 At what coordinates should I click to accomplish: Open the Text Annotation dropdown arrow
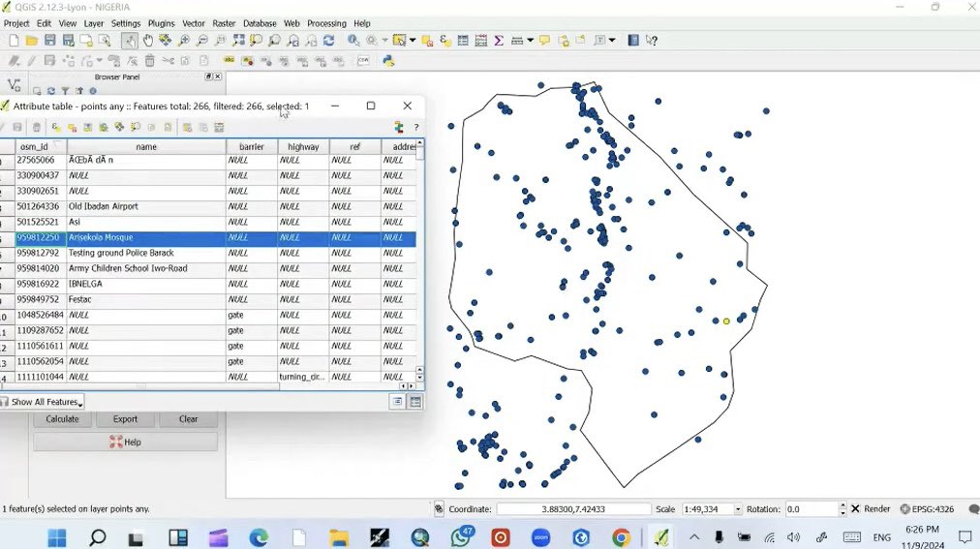click(612, 41)
